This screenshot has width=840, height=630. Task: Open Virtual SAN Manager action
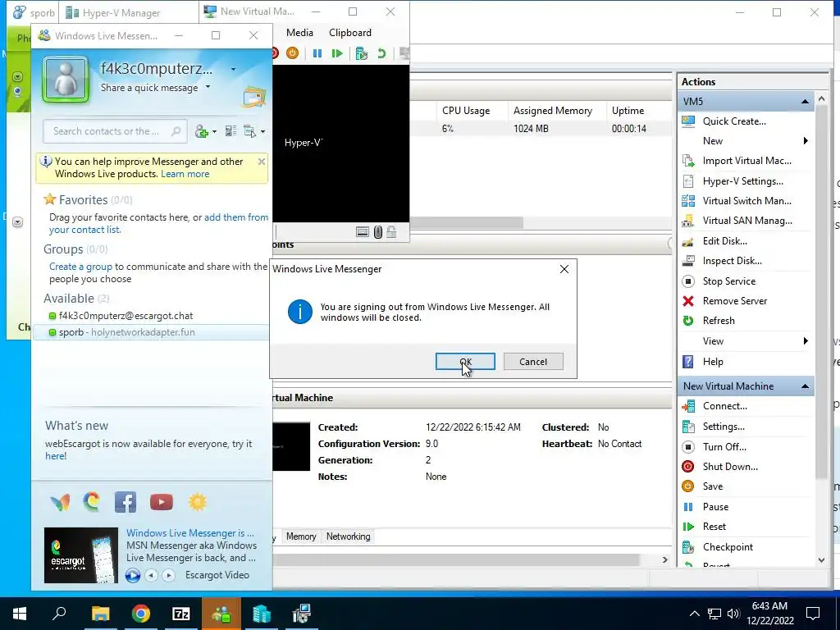point(746,221)
